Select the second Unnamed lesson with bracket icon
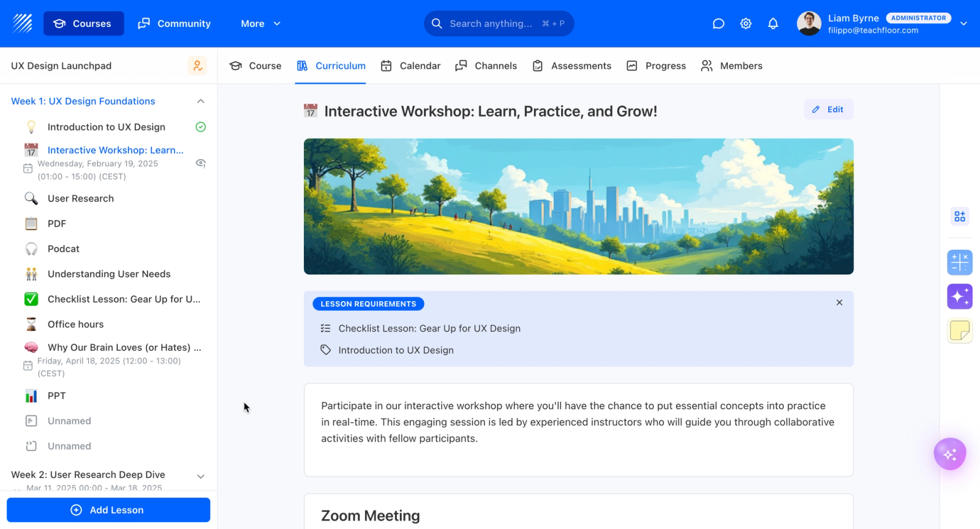The image size is (980, 529). (x=69, y=446)
